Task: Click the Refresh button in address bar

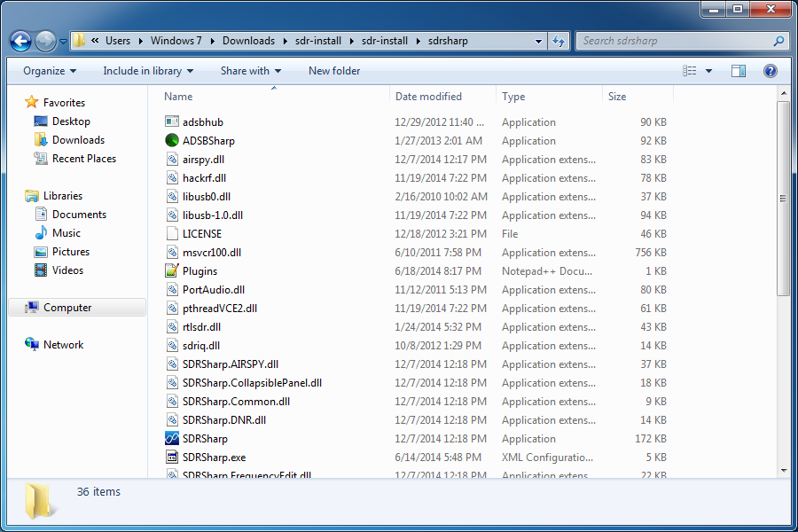Action: (x=559, y=42)
